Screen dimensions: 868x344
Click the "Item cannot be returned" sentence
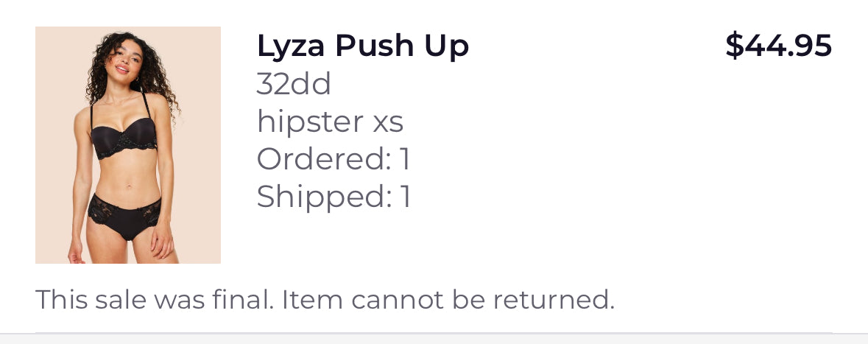[448, 300]
